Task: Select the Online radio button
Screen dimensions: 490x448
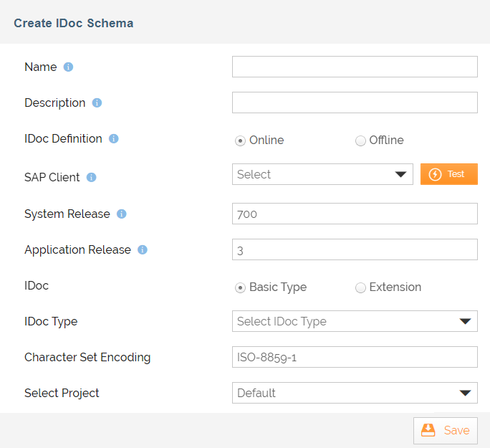Action: pos(241,140)
